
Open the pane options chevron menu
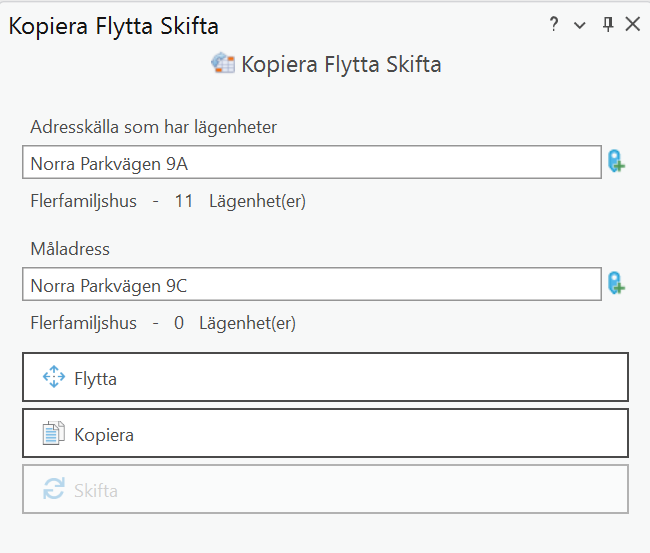tap(580, 26)
